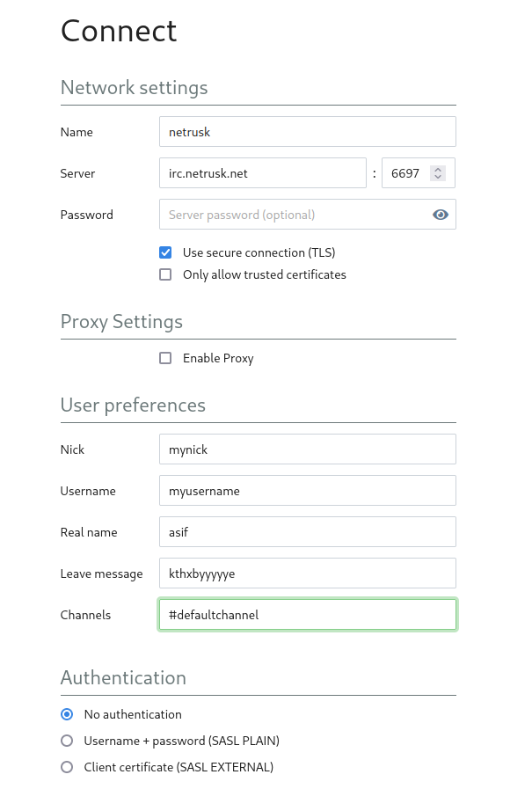This screenshot has height=789, width=532.
Task: Enable Only allow trusted certificates checkbox
Action: click(165, 274)
